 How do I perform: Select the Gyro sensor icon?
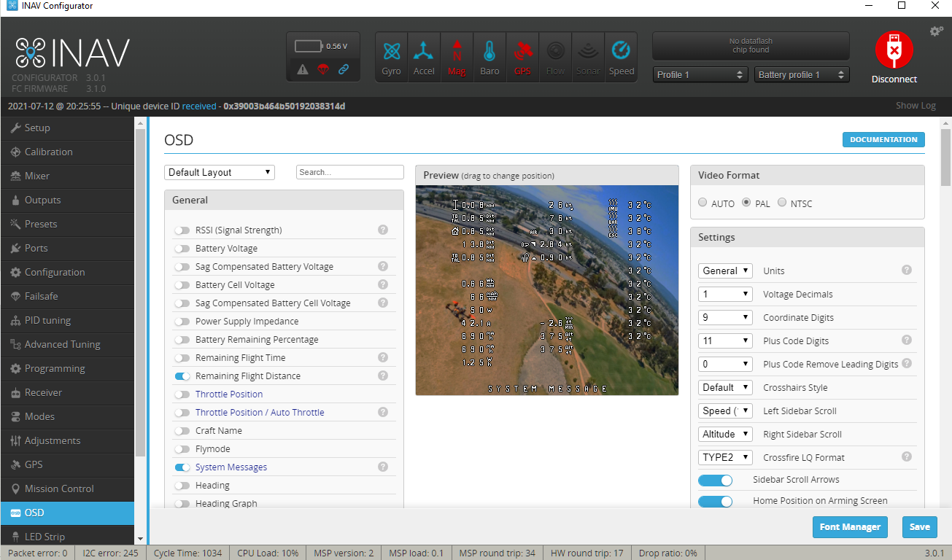coord(391,56)
